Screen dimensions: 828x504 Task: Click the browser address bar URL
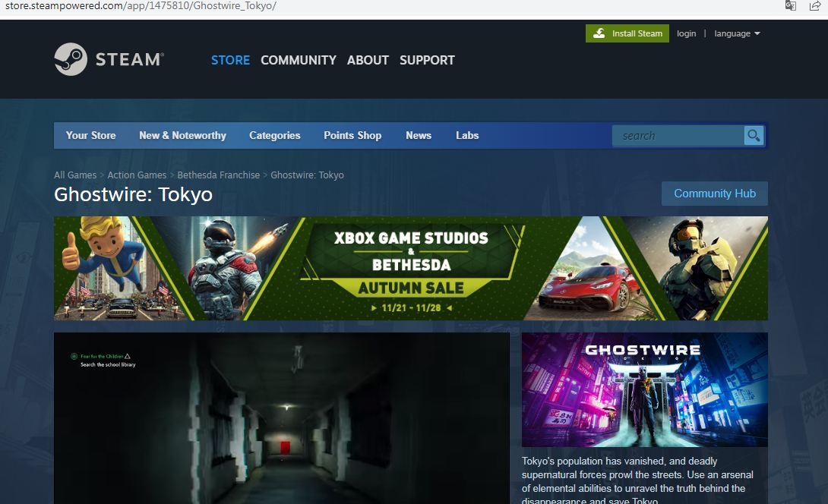pos(141,6)
